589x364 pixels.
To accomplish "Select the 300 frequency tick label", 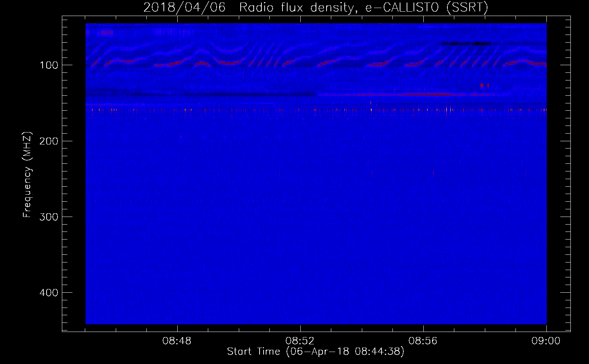I will coord(49,217).
